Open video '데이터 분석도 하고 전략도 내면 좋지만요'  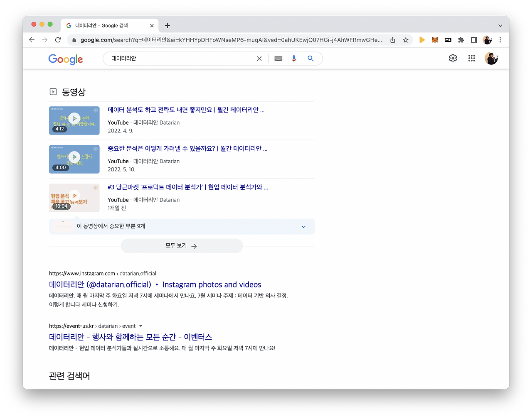[186, 110]
